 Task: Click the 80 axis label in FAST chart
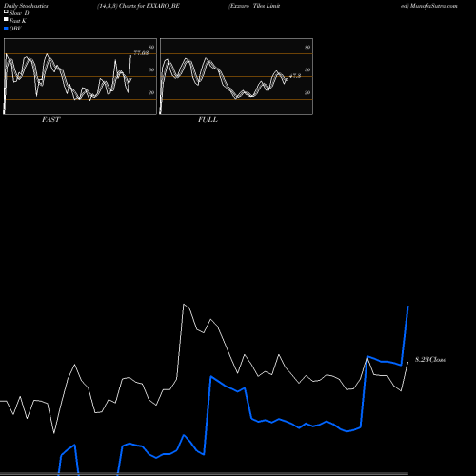pos(151,47)
